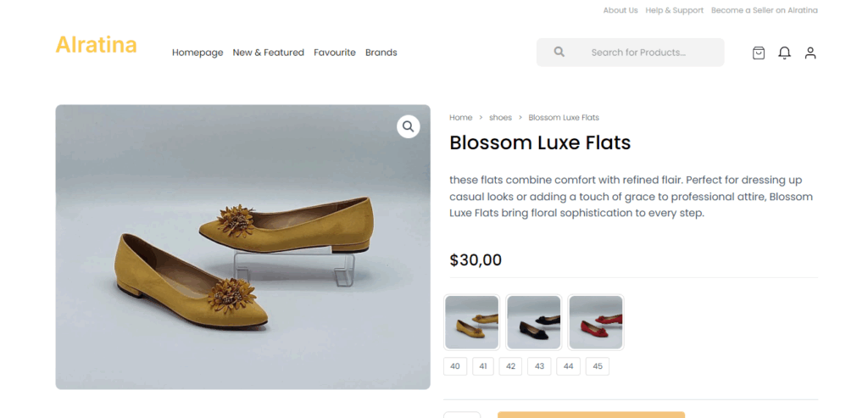Pick shoe size 43
This screenshot has height=418, width=868.
tap(539, 366)
